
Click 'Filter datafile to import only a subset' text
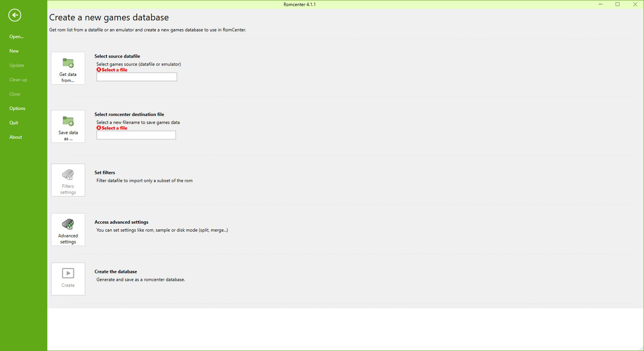[x=145, y=180]
